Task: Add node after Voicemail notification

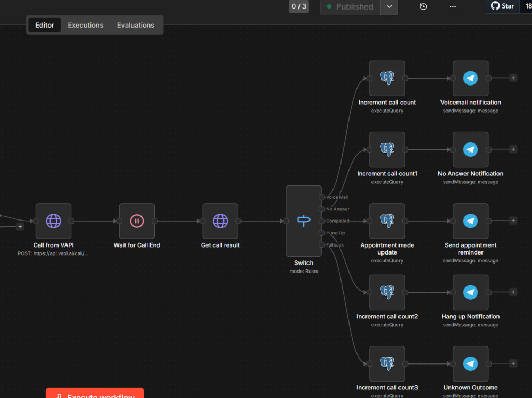Action: click(513, 78)
